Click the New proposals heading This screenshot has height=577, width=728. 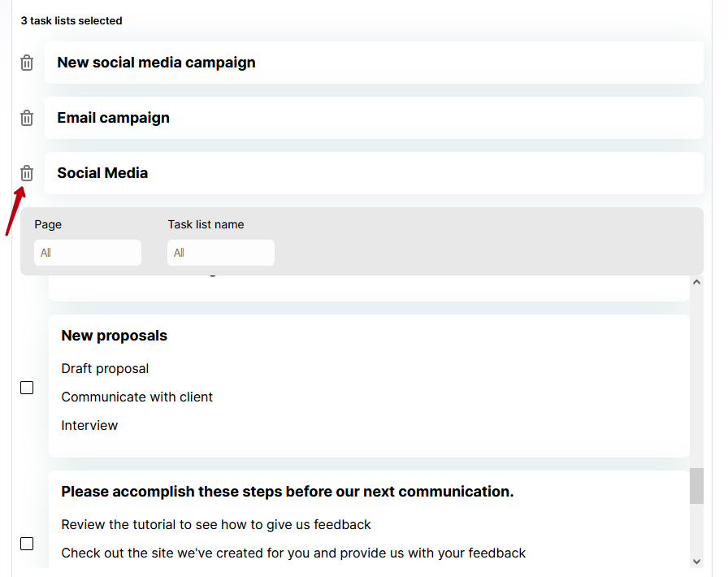115,336
